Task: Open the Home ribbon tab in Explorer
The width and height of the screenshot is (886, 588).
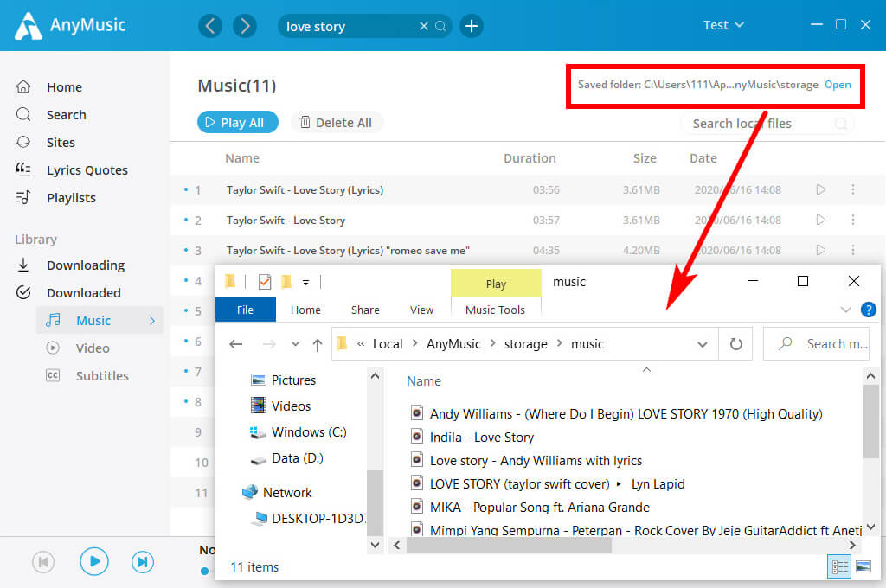Action: click(x=305, y=310)
